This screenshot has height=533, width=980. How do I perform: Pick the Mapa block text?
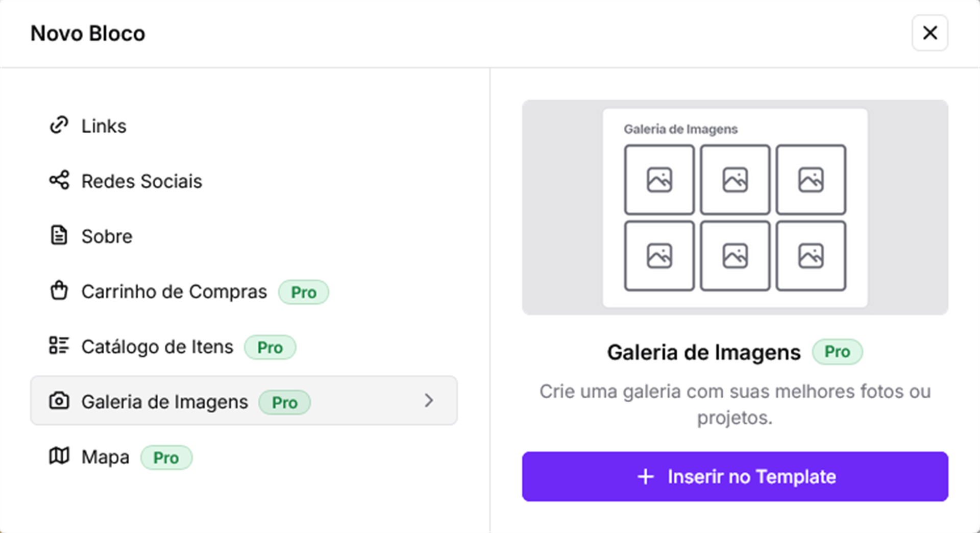(x=106, y=457)
